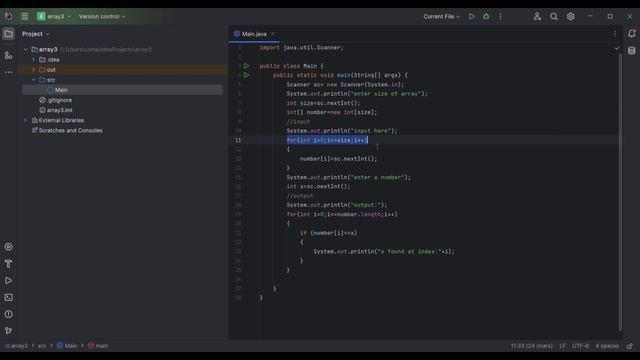Click array3 breadcrumb in status bar
This screenshot has height=360, width=640.
tap(17, 346)
